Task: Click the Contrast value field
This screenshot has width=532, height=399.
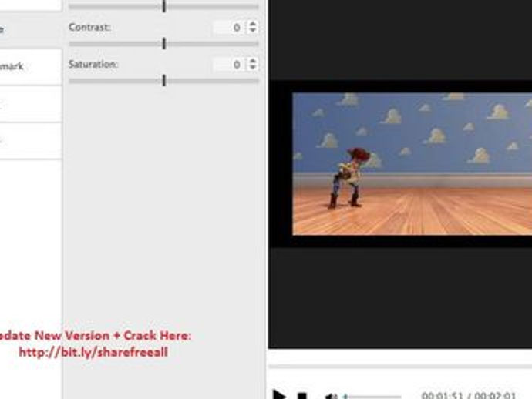Action: point(229,27)
